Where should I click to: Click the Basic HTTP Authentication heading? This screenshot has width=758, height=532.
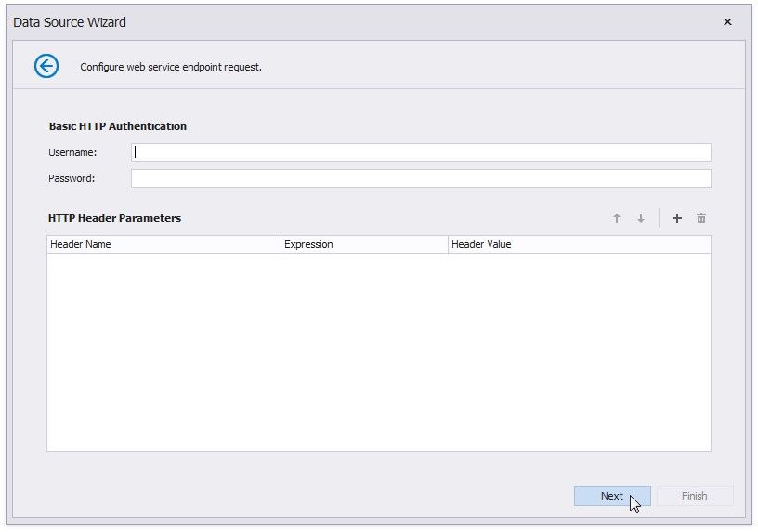117,126
